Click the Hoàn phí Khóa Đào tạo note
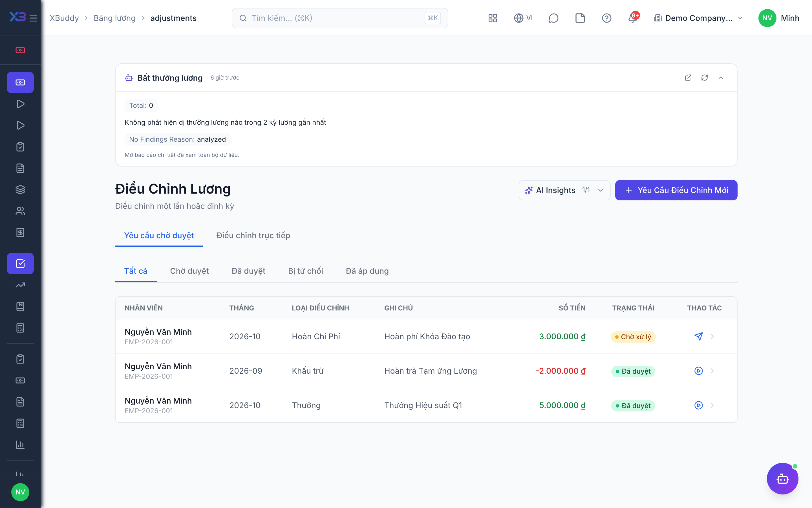Viewport: 812px width, 508px height. pyautogui.click(x=427, y=336)
